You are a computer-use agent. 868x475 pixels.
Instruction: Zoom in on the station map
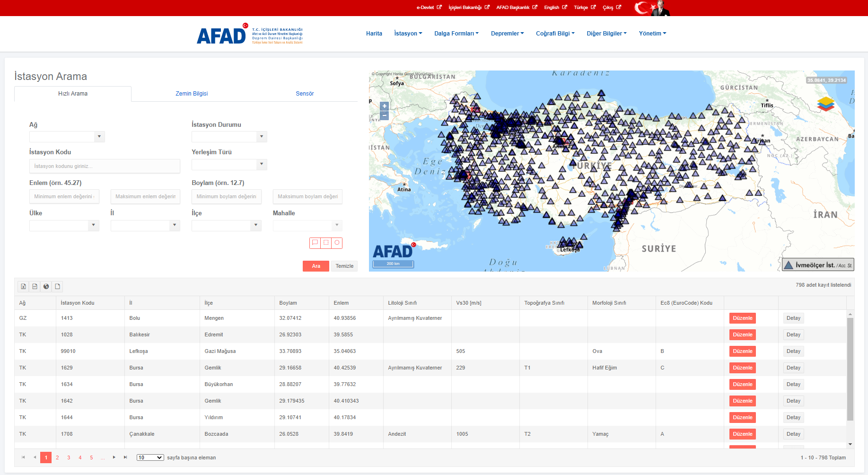385,106
